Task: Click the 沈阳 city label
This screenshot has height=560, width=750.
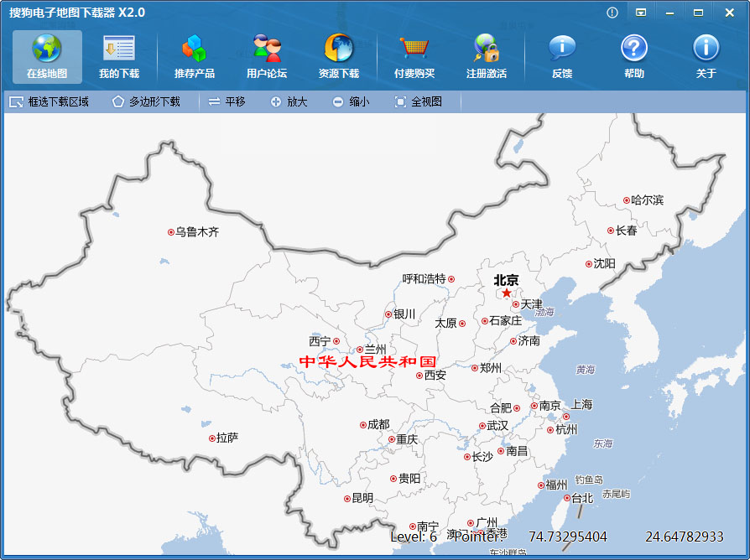Action: [604, 264]
